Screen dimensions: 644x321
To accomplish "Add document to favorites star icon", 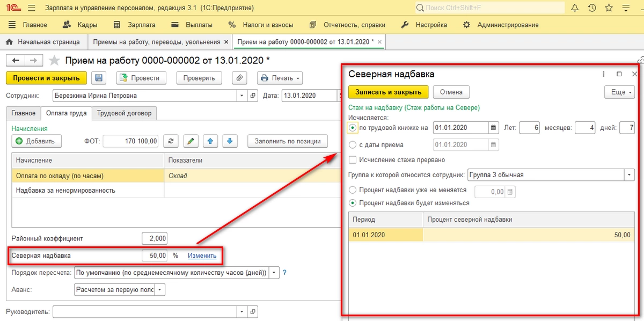I will pos(54,60).
